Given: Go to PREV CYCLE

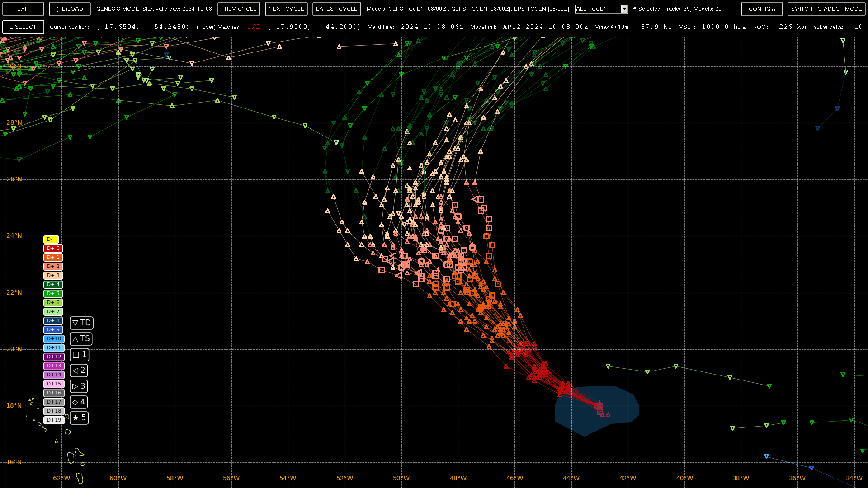Looking at the screenshot, I should pos(239,9).
